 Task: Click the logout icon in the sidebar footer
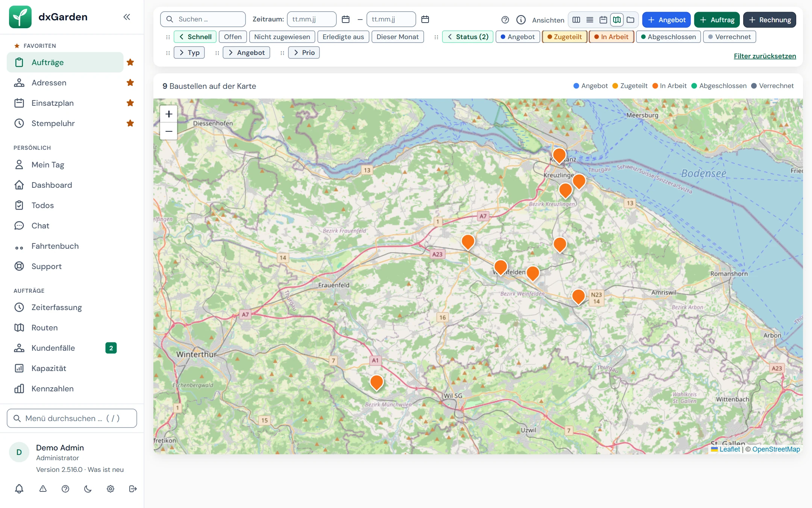[x=133, y=488]
